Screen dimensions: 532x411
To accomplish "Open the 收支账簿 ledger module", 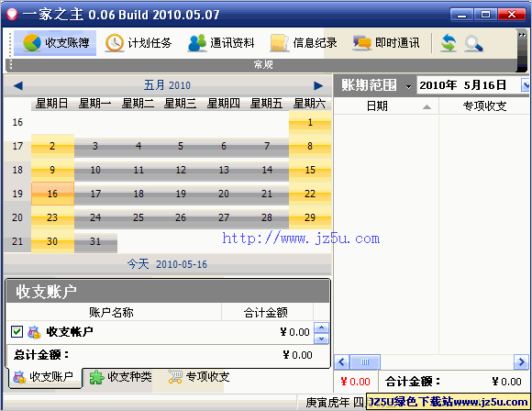I will tap(55, 43).
